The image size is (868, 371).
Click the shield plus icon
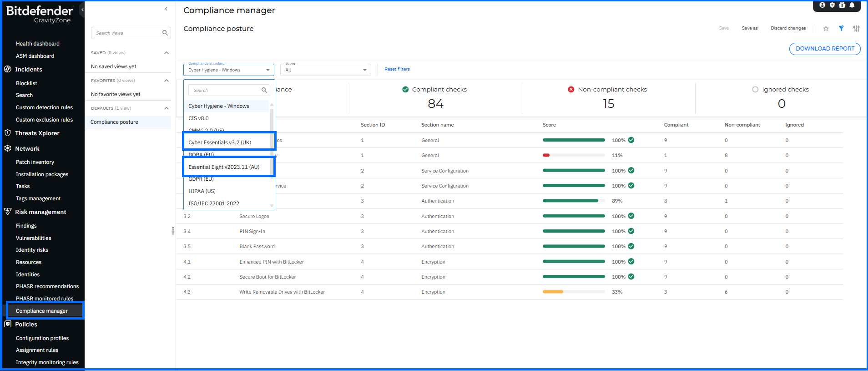click(832, 5)
